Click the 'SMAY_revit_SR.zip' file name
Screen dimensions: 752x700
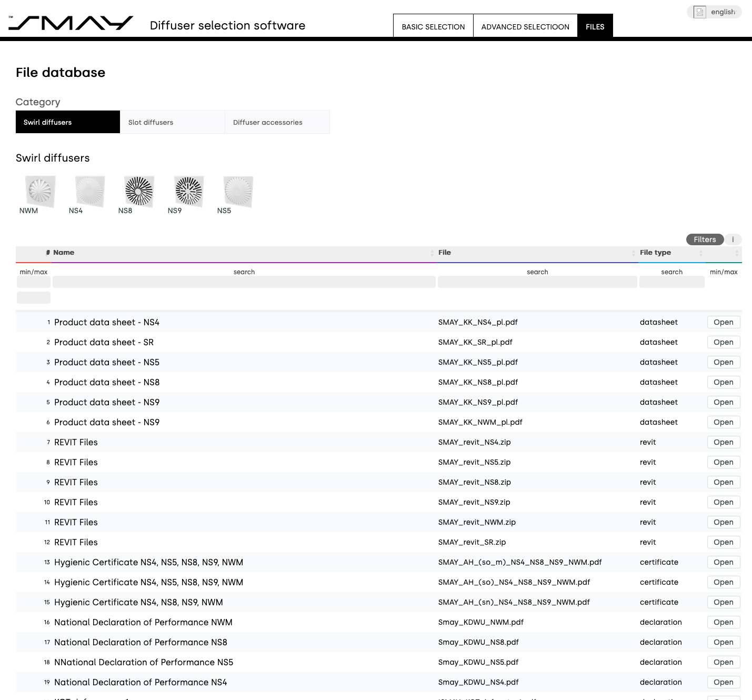pos(472,542)
